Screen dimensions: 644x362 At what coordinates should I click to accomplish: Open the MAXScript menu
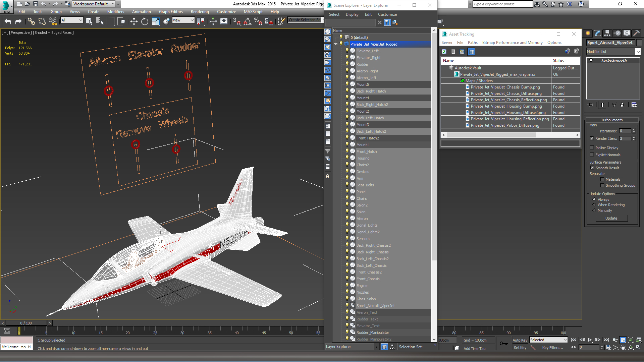click(x=253, y=12)
